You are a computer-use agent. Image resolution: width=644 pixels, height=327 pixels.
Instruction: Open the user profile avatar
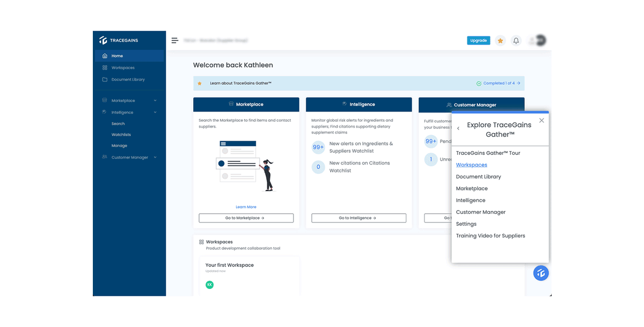539,40
